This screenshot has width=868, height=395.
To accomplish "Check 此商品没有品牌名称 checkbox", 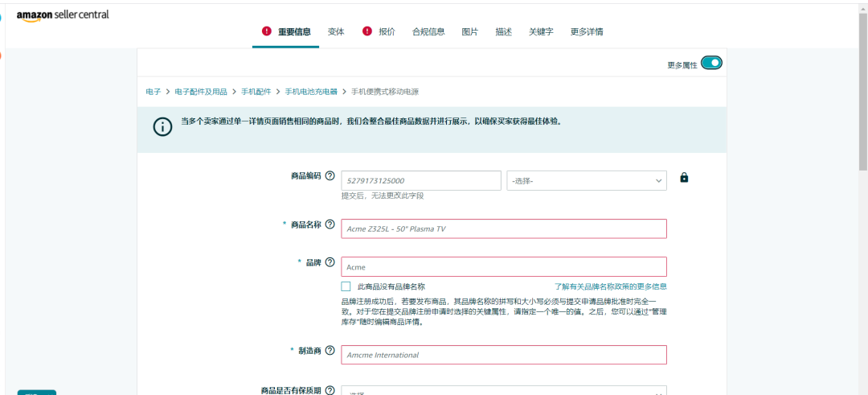I will pos(346,286).
